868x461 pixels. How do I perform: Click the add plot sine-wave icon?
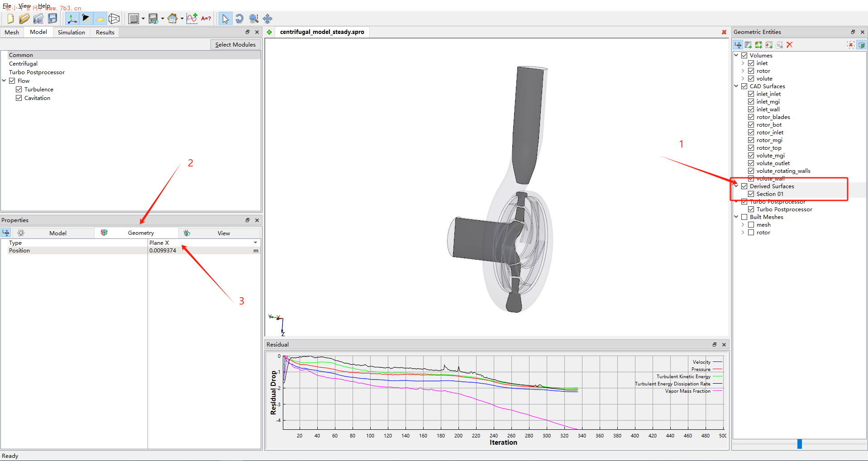[192, 19]
